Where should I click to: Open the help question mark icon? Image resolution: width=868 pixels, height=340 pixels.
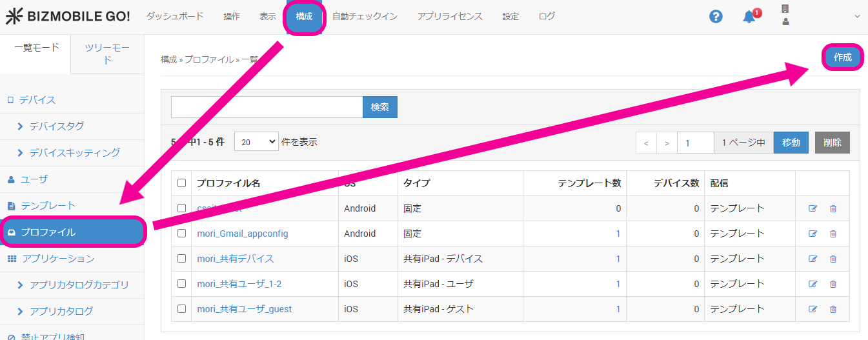pos(716,17)
